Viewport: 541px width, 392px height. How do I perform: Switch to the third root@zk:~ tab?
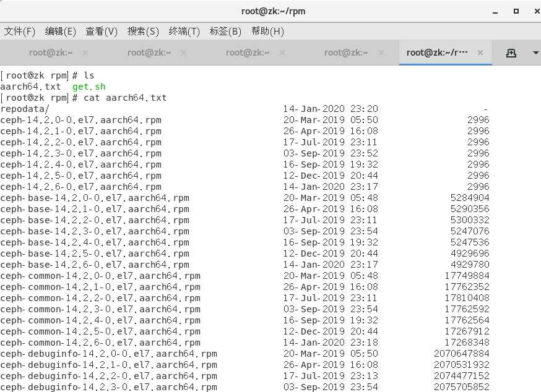(248, 53)
